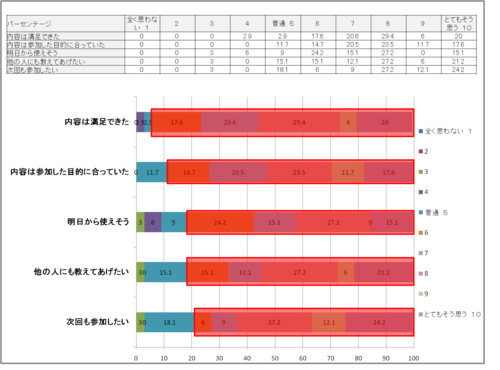This screenshot has width=500, height=370.
Task: Click the 24.2 segment in 明日から使えそう bar
Action: coord(220,222)
